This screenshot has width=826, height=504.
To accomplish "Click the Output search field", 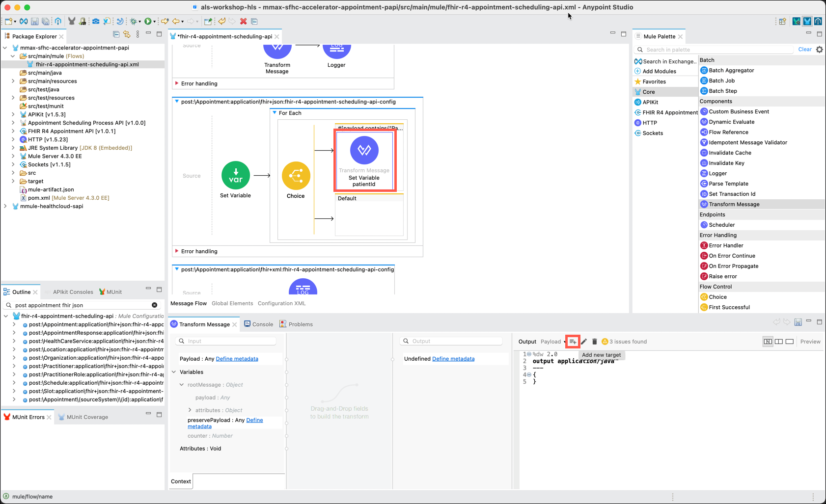I will 452,341.
